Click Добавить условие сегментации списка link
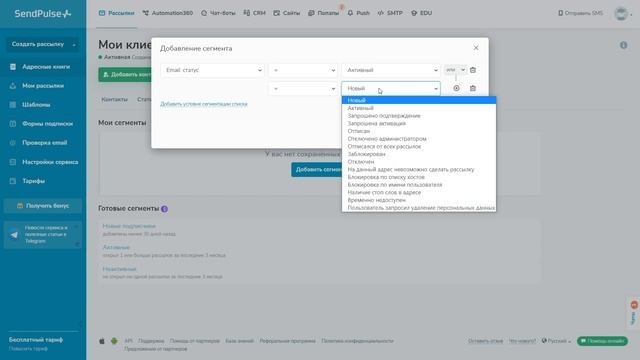 click(x=204, y=104)
